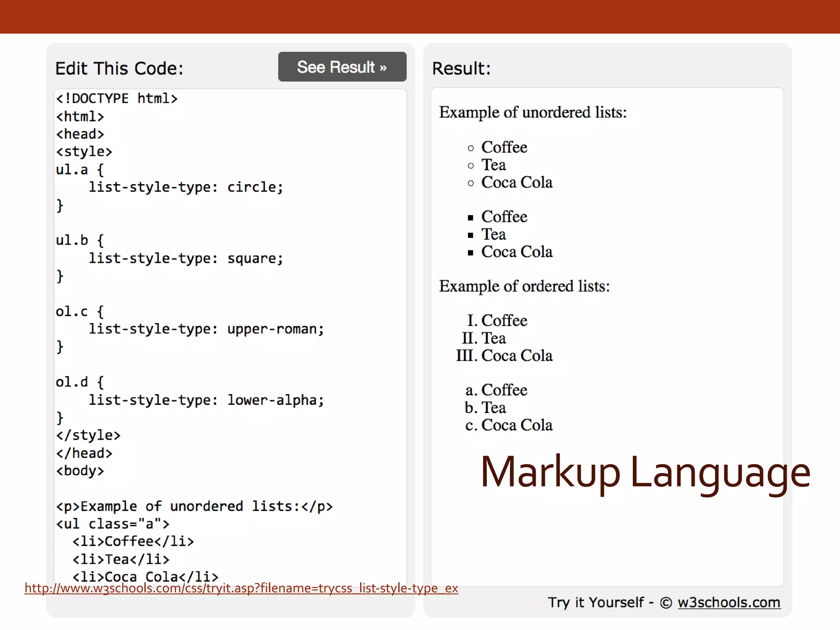The width and height of the screenshot is (840, 630).
Task: Click Coffee in the circle-bullet list
Action: click(504, 147)
